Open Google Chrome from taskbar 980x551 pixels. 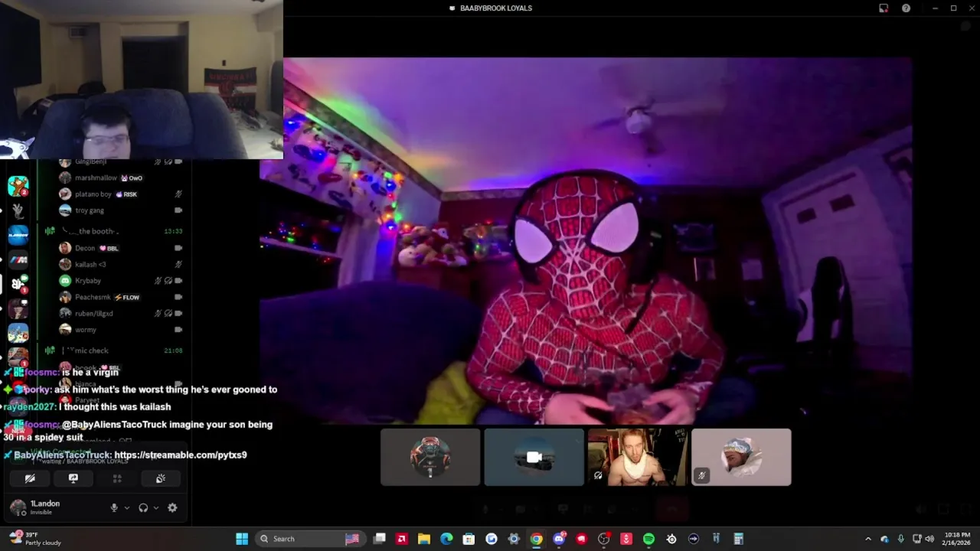[537, 539]
